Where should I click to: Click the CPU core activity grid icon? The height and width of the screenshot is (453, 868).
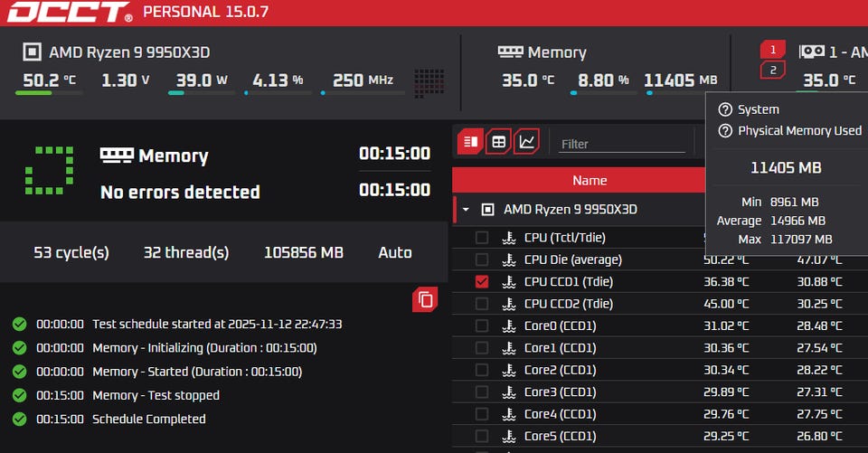pos(429,83)
